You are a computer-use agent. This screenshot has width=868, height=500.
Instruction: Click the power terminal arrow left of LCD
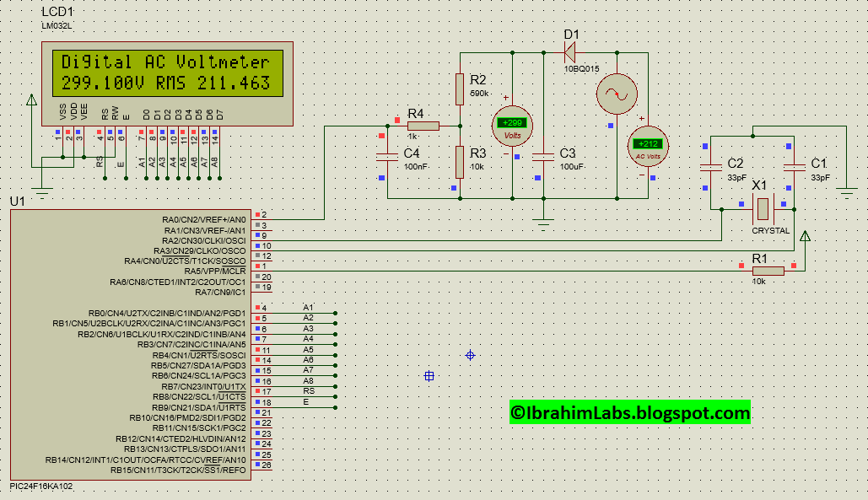[x=31, y=100]
